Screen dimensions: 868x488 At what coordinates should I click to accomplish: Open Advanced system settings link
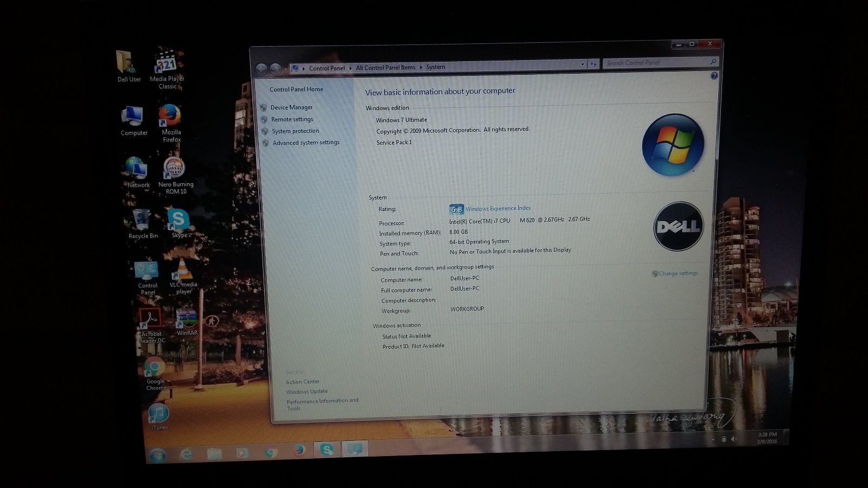click(x=306, y=143)
